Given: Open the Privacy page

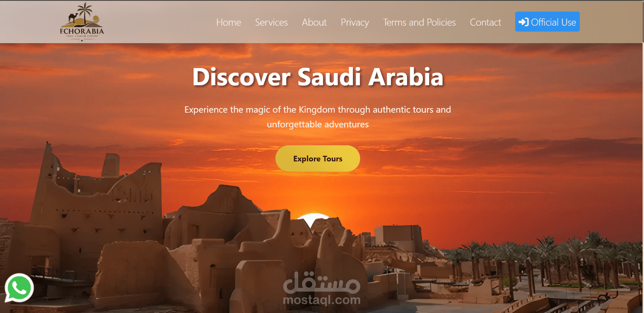Looking at the screenshot, I should [355, 22].
